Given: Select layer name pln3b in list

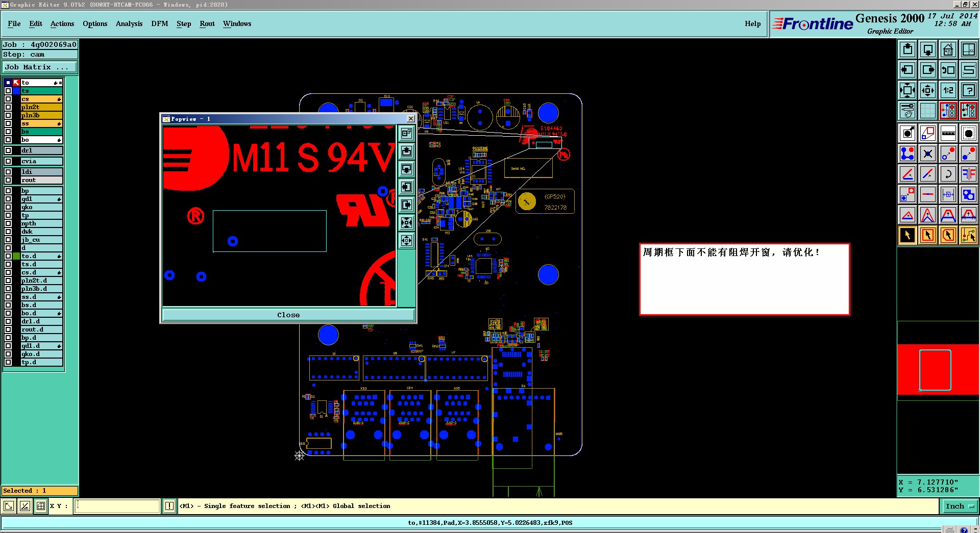Looking at the screenshot, I should point(41,115).
